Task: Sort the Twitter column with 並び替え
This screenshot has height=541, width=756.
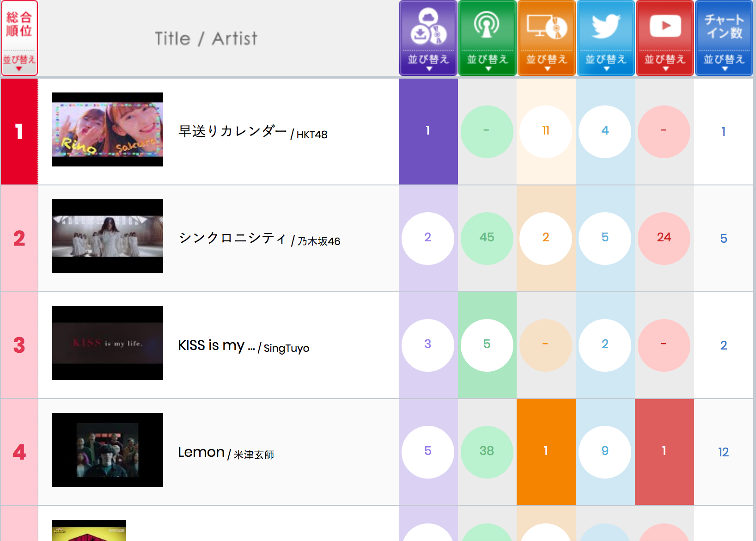Action: tap(605, 61)
